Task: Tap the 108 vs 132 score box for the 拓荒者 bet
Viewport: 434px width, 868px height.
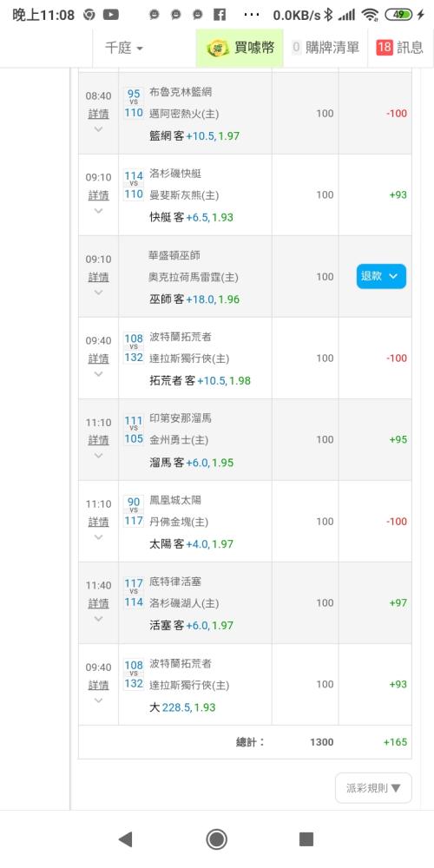Action: [134, 348]
